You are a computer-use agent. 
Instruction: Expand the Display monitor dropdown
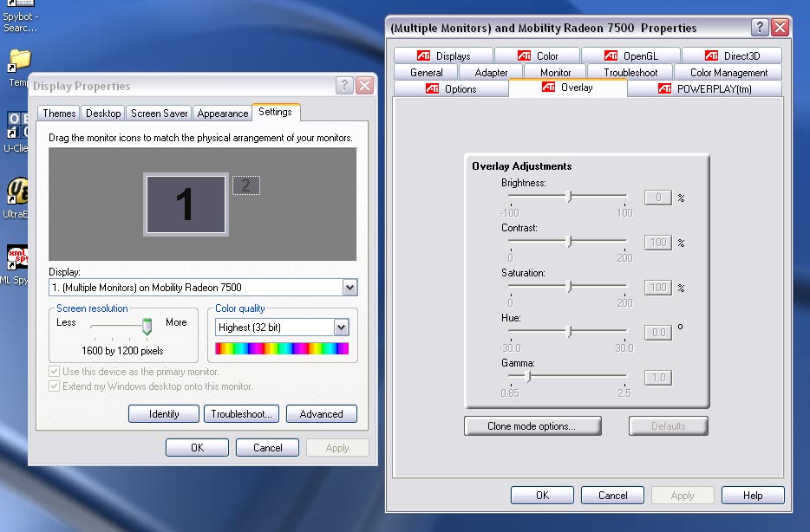tap(349, 288)
